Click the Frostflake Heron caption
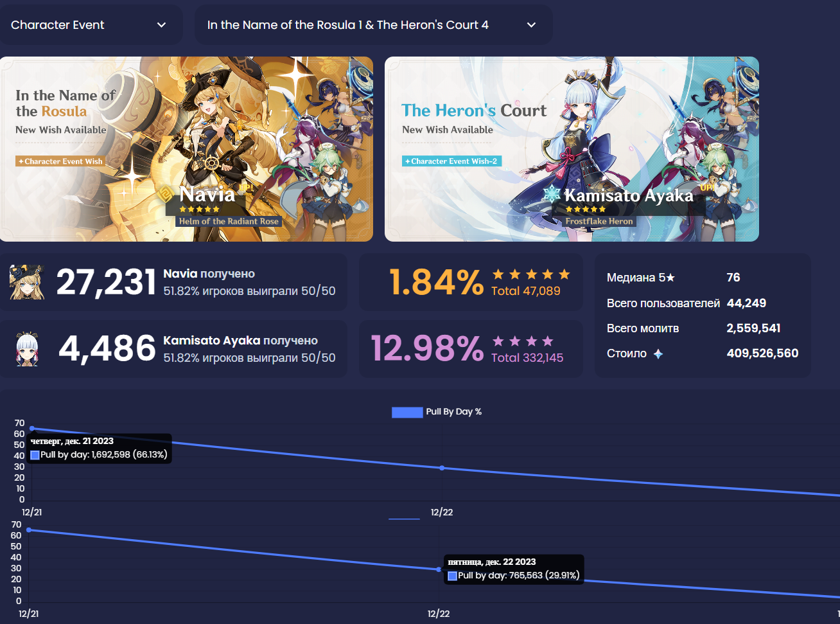This screenshot has width=840, height=624. [x=599, y=221]
